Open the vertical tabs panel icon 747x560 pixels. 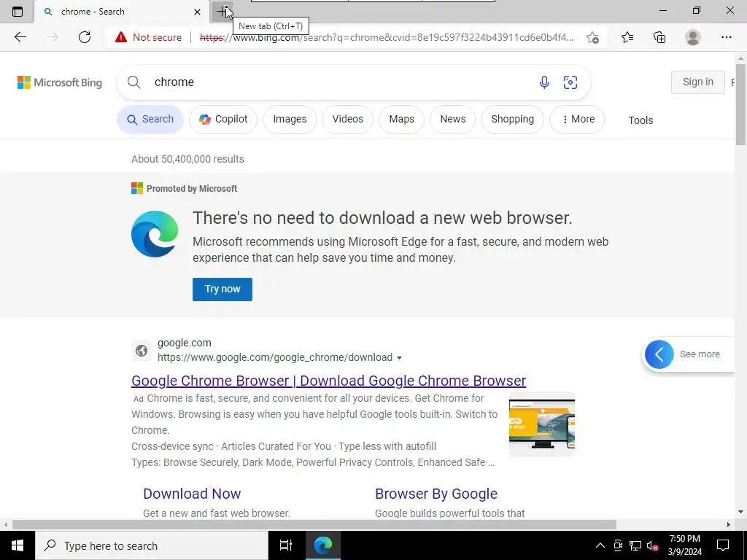18,12
